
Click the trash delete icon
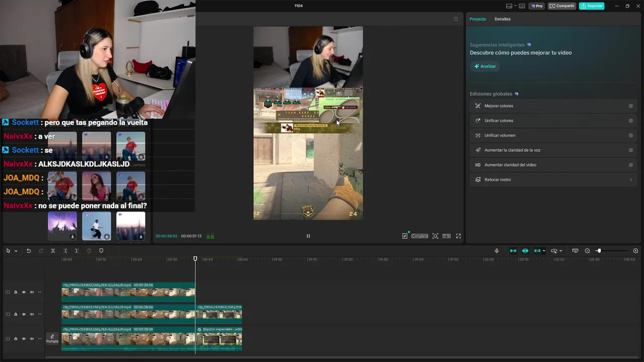89,250
